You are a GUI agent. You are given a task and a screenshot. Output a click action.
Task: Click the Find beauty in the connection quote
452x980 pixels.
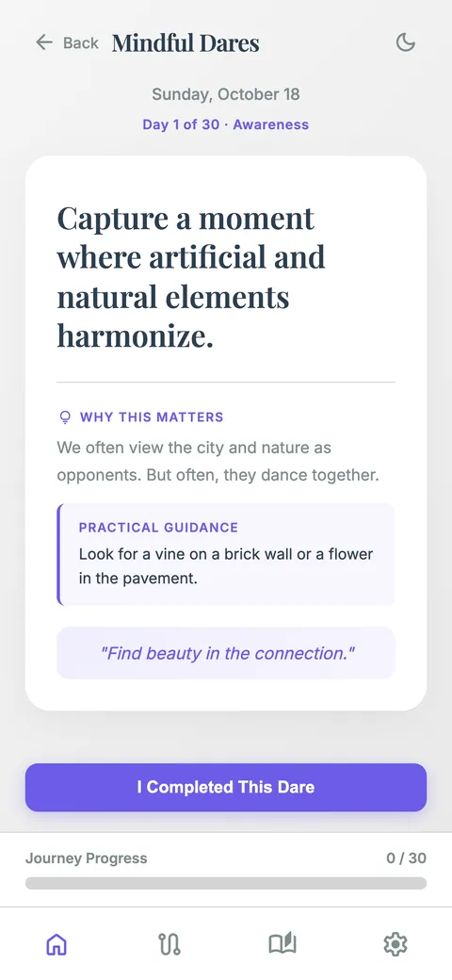227,654
